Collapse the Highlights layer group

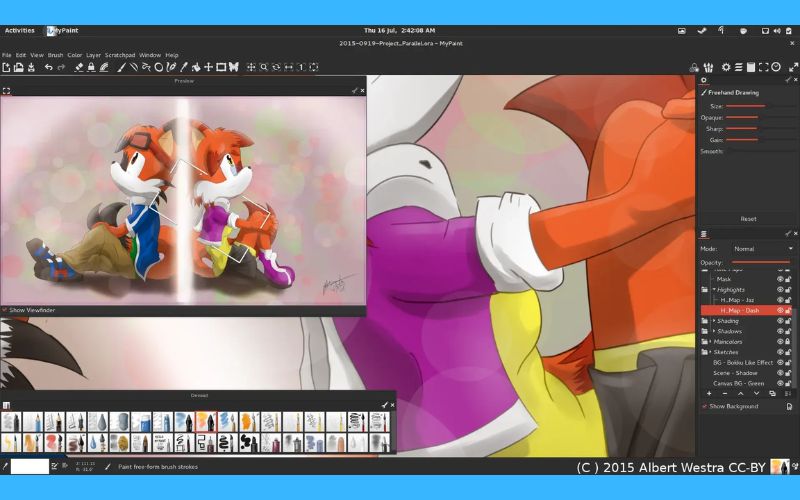point(714,290)
